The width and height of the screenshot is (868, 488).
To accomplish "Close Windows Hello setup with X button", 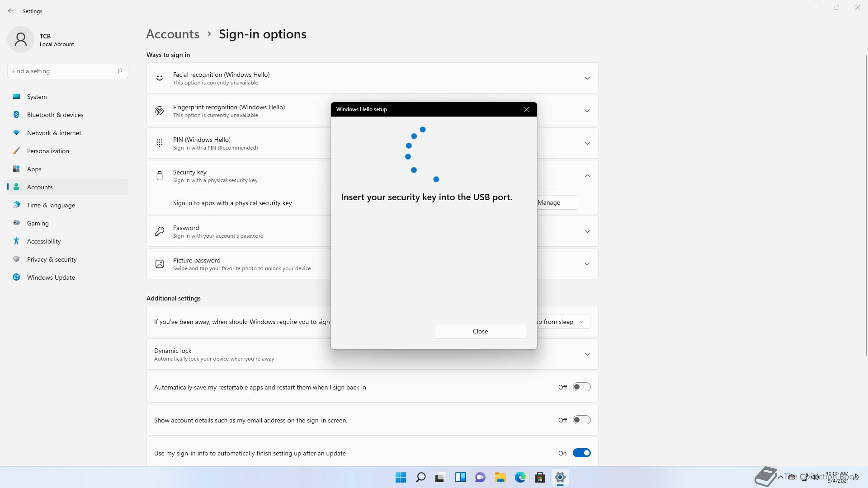I will coord(527,109).
